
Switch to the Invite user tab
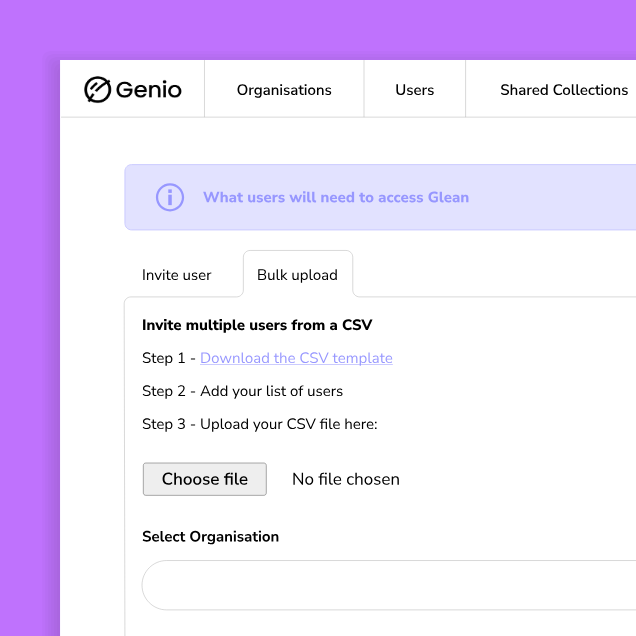click(x=177, y=275)
